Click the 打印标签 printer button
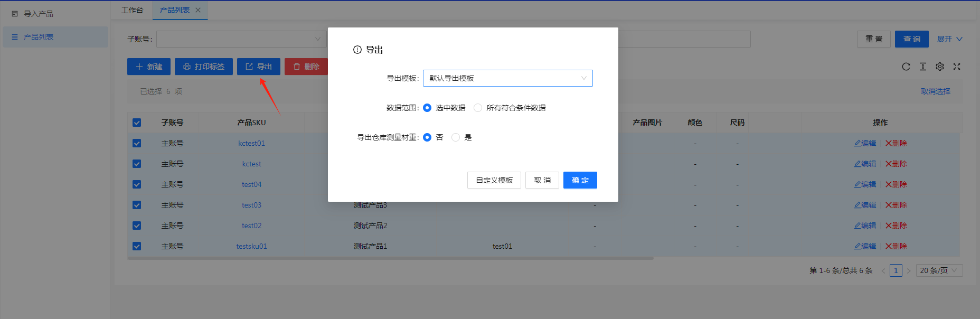 [x=204, y=67]
